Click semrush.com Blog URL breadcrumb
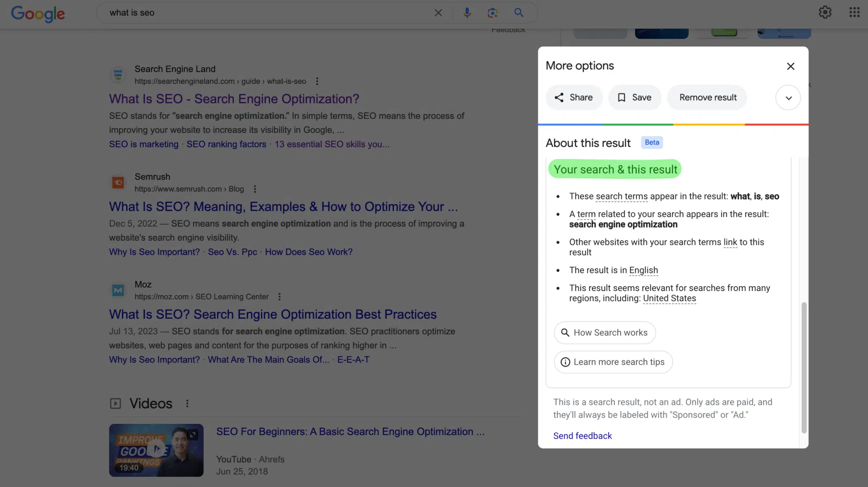The image size is (868, 487). [x=189, y=189]
